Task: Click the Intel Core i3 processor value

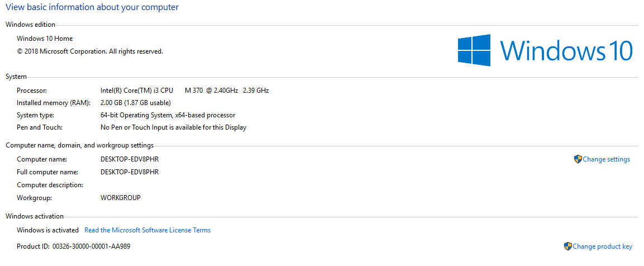Action: 184,91
